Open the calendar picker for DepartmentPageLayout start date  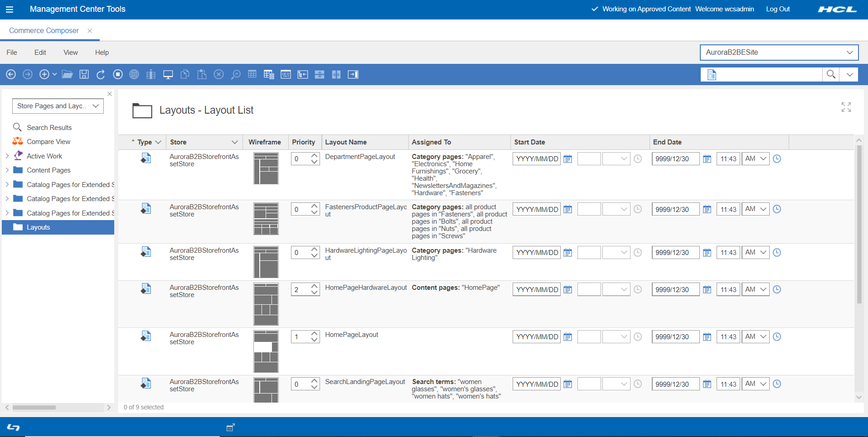pyautogui.click(x=568, y=158)
